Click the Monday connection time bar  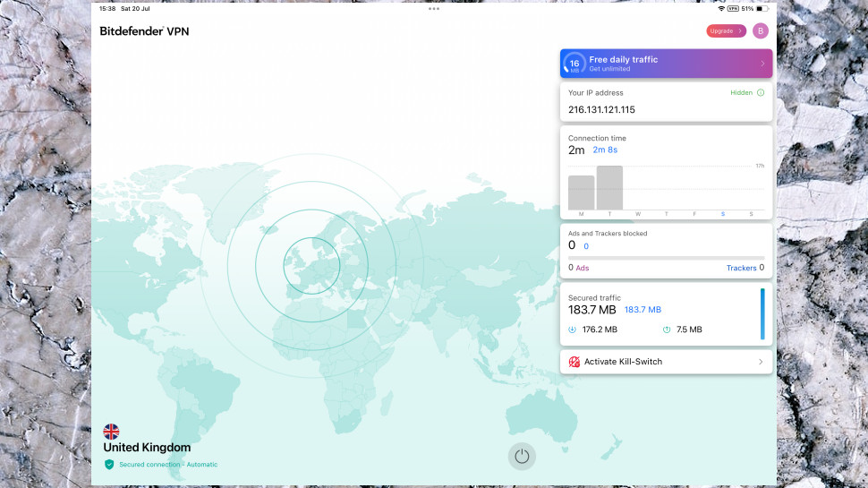(x=582, y=193)
